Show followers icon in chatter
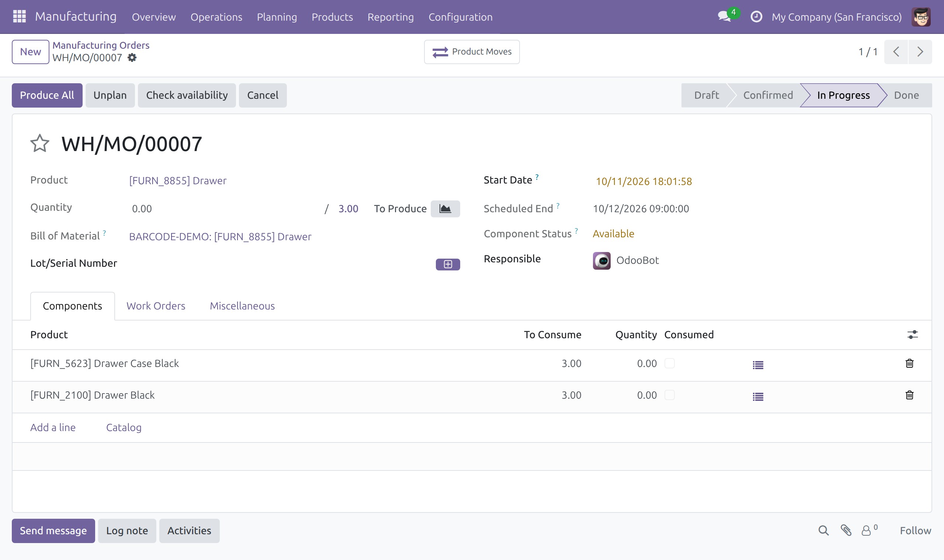The width and height of the screenshot is (944, 560). tap(869, 530)
